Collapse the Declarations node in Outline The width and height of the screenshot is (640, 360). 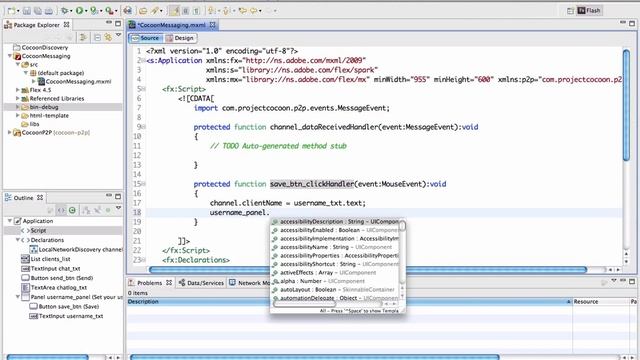[18, 240]
